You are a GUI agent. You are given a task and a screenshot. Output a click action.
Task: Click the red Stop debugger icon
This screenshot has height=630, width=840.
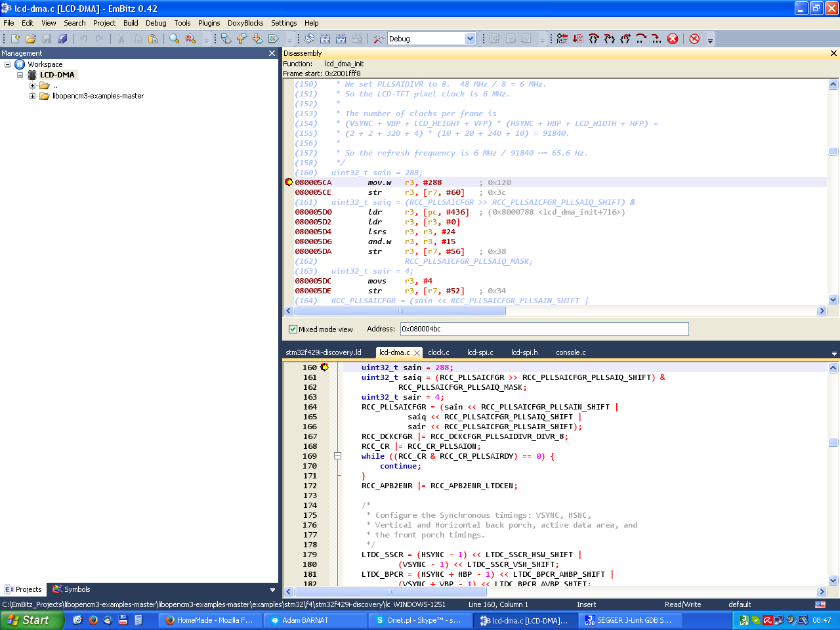pyautogui.click(x=673, y=39)
